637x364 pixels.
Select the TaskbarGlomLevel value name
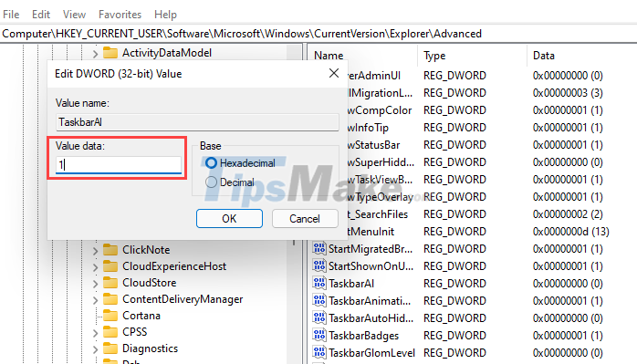(371, 353)
